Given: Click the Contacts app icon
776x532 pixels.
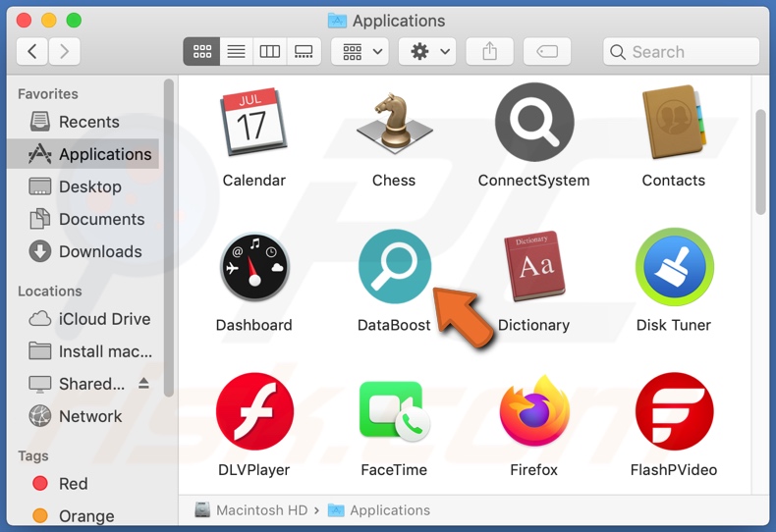Looking at the screenshot, I should [x=674, y=122].
